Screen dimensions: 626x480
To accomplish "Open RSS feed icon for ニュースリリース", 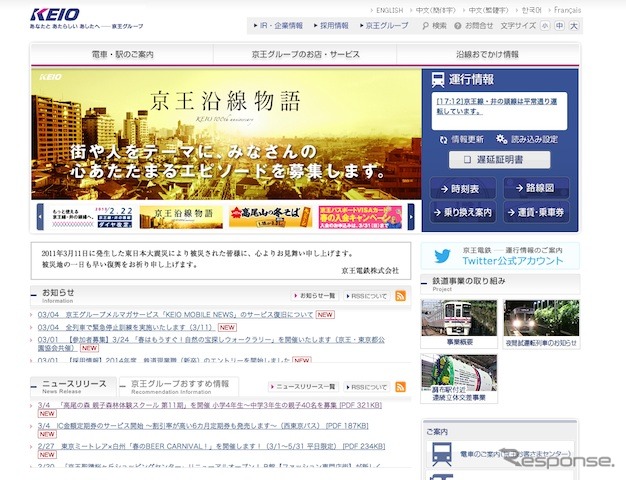I will [400, 387].
